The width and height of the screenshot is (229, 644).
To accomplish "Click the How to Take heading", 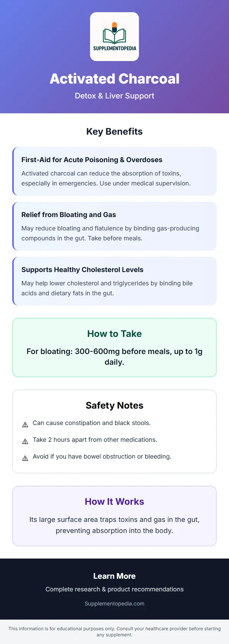I will point(114,334).
